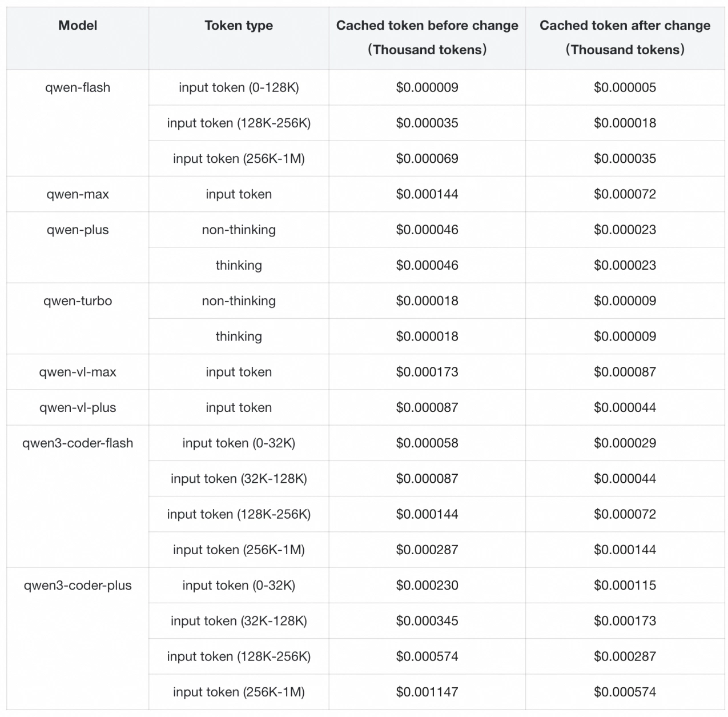Image resolution: width=728 pixels, height=717 pixels.
Task: Select the qwen-turbo model cell
Action: tap(78, 301)
